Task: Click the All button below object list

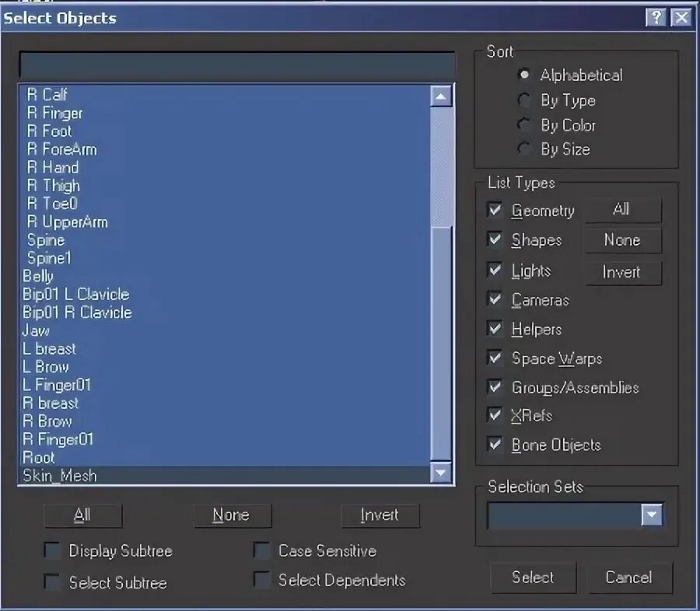Action: [x=83, y=515]
